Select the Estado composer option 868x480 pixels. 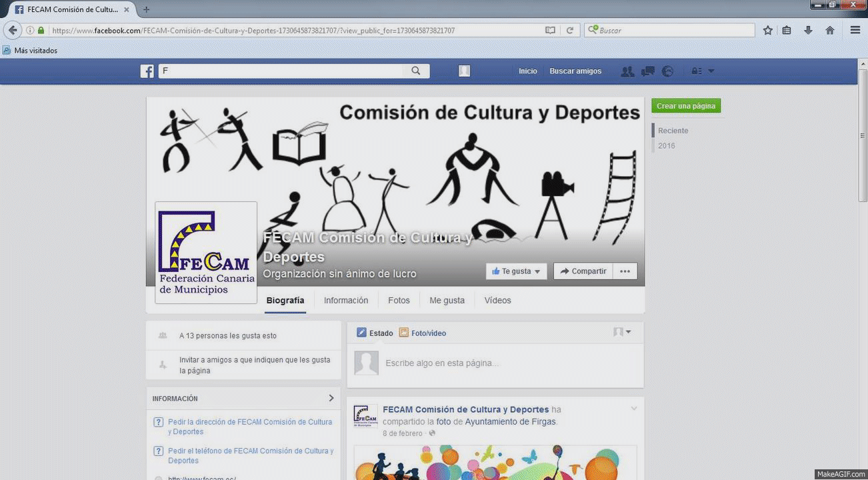[375, 333]
